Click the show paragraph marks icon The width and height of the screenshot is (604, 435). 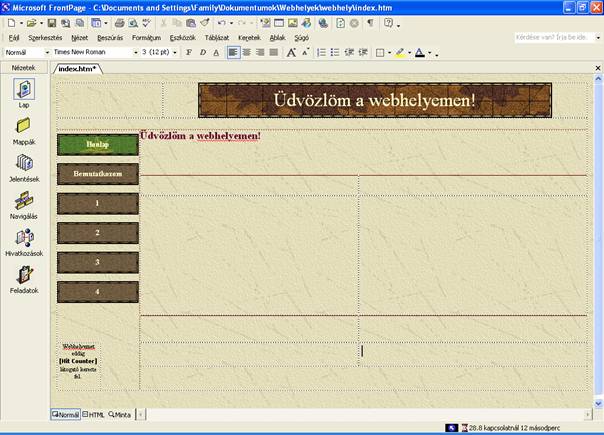click(369, 22)
